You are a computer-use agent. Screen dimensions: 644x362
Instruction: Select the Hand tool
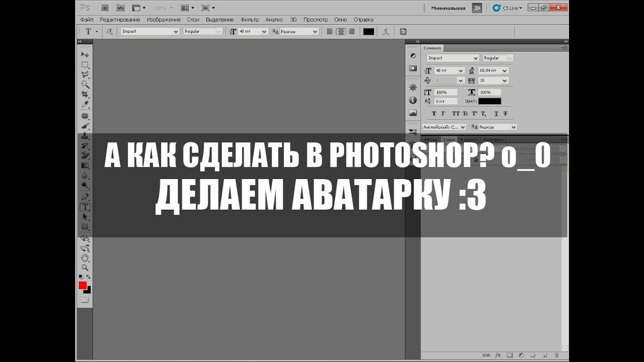(85, 258)
